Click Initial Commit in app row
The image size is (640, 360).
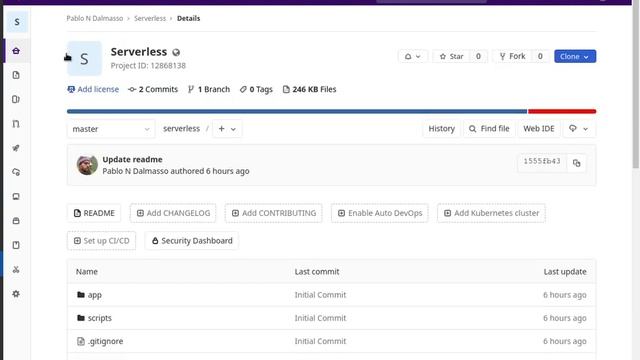point(320,295)
